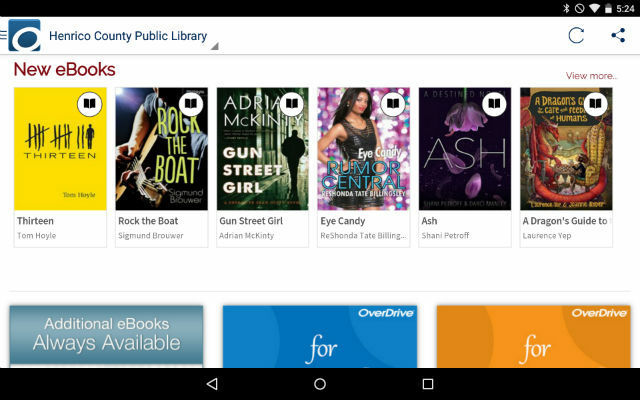Tap eBook icon on Eye Candy cover

393,104
